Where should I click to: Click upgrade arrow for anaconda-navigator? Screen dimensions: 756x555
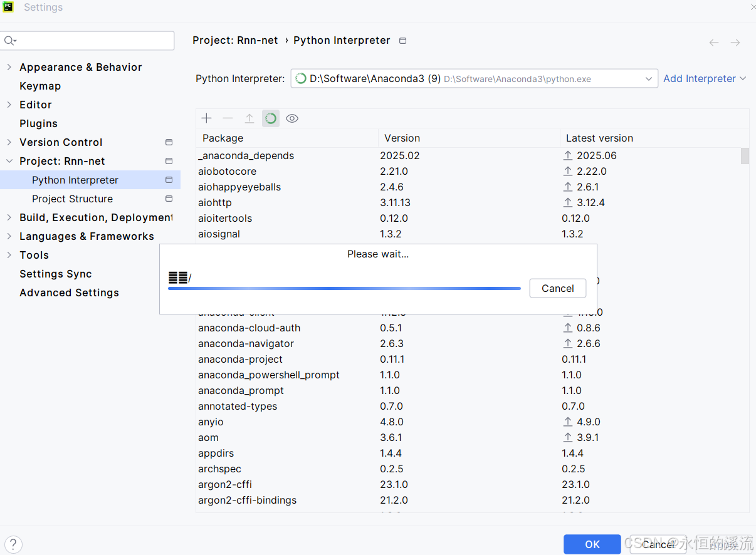coord(568,343)
